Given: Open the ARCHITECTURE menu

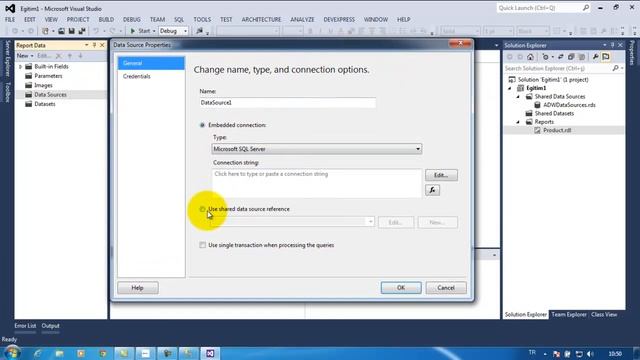Looking at the screenshot, I should pos(261,20).
